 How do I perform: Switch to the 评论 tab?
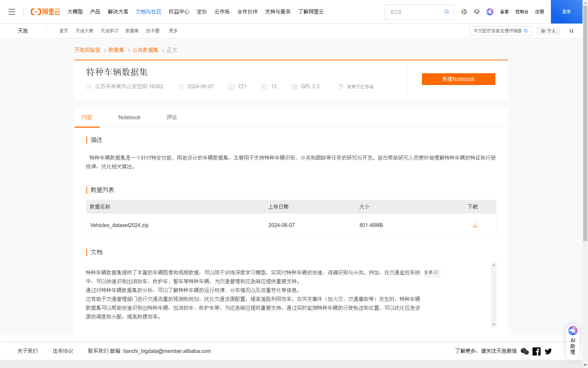(x=172, y=117)
